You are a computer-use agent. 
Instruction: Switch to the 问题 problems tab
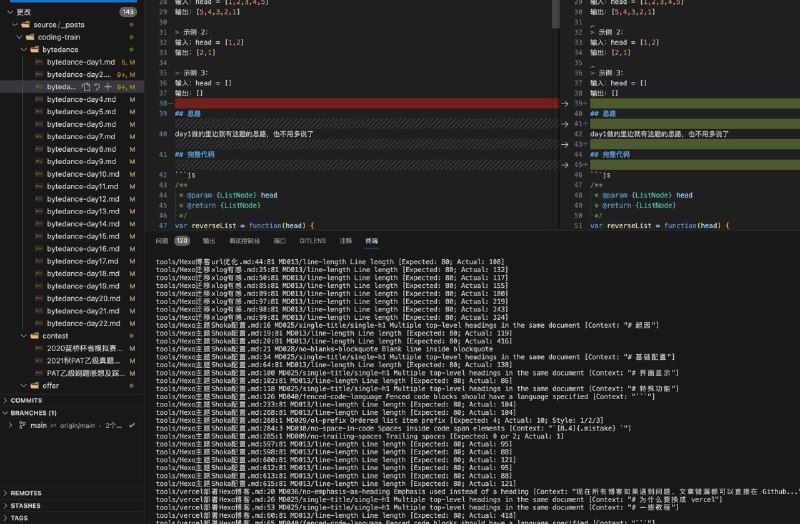(x=158, y=241)
